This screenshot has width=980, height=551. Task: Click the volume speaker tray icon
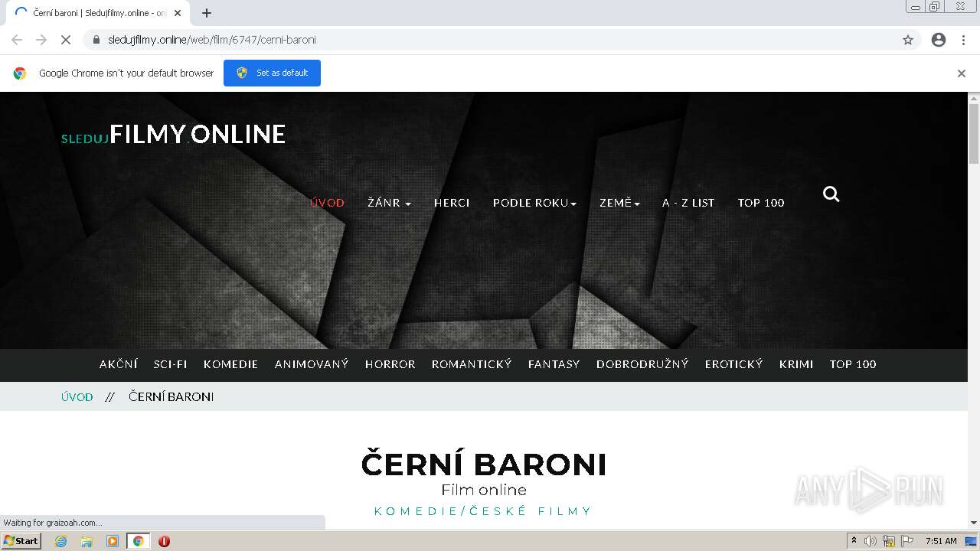(x=871, y=541)
